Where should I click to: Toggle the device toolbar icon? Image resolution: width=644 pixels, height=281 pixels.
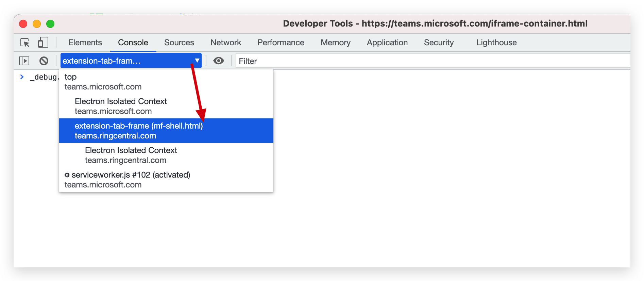(43, 43)
